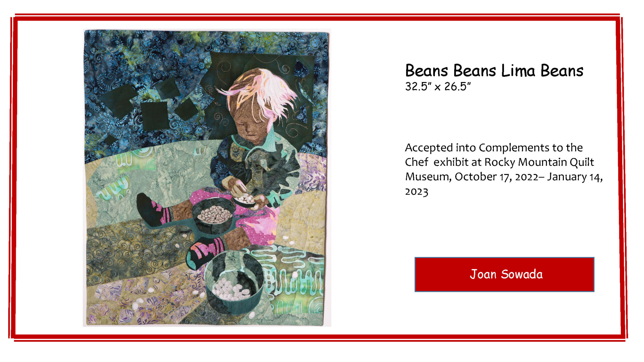Click the red border along the bottom
644x362 pixels.
317,337
